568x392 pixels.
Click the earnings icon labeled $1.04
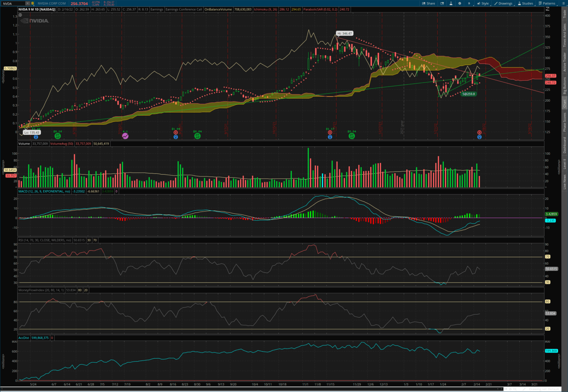[x=176, y=132]
